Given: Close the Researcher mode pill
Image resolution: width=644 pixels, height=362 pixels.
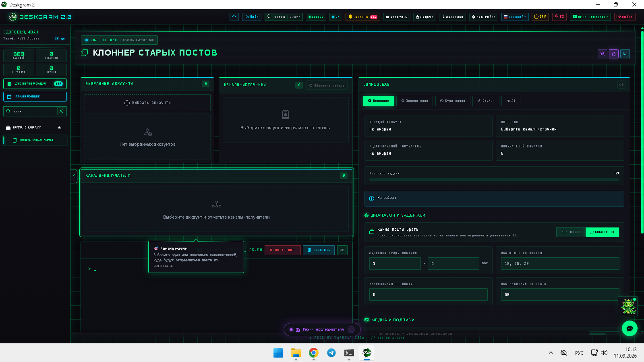Looking at the screenshot, I should pos(351,329).
